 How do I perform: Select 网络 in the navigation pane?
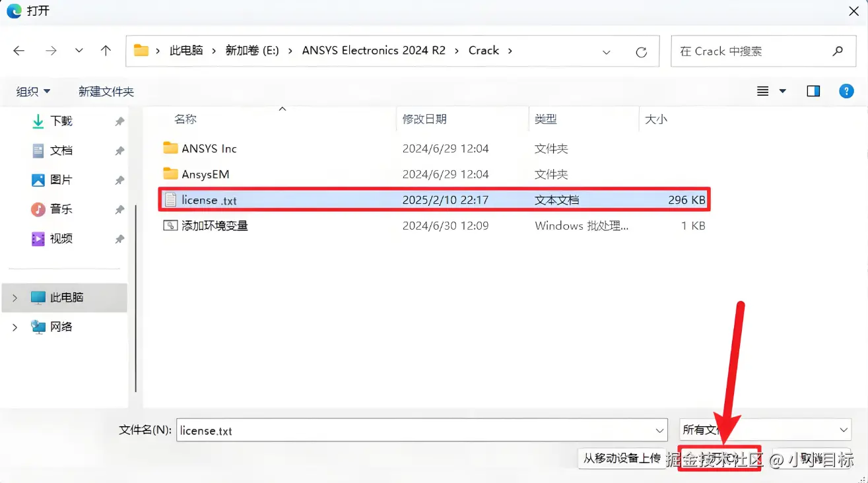click(x=61, y=327)
